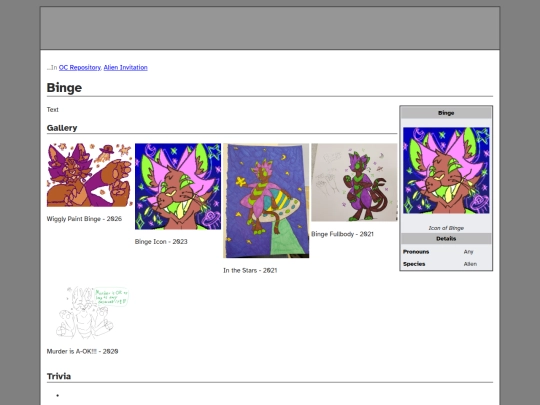This screenshot has height=405, width=540.
Task: Click the Gallery section heading
Action: pos(62,128)
